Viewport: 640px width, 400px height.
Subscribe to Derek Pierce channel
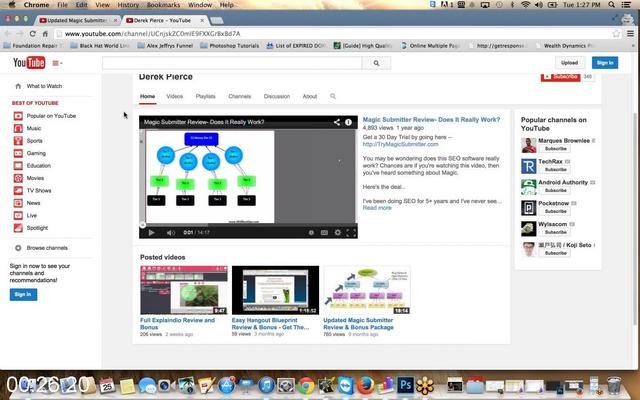pyautogui.click(x=560, y=77)
